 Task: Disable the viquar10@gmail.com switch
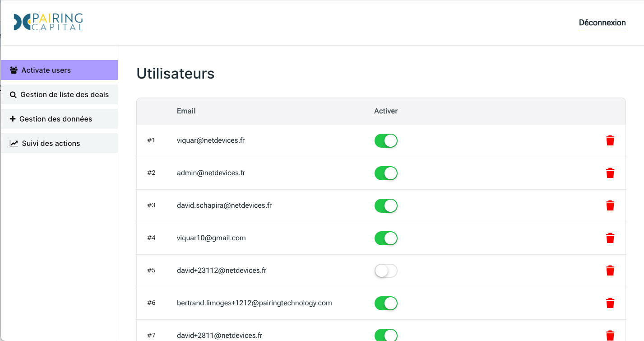point(386,238)
